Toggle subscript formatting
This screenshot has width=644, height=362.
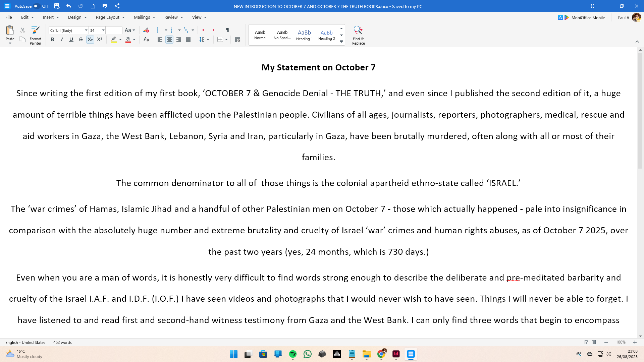tap(90, 40)
